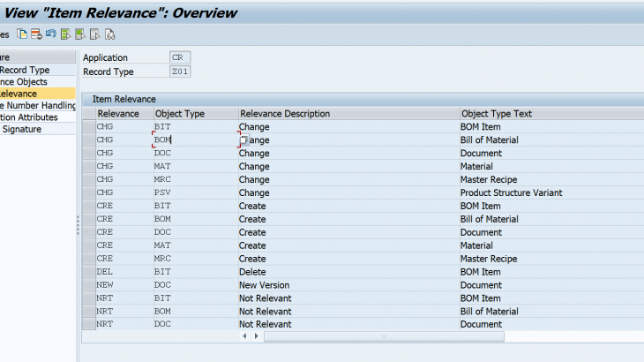
Task: Select the row marker for CHG BOM
Action: pos(89,140)
